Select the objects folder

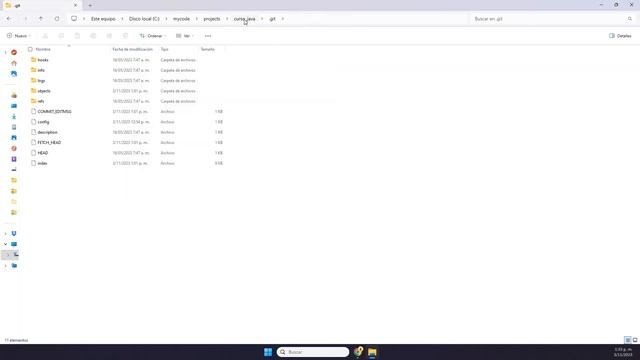44,91
